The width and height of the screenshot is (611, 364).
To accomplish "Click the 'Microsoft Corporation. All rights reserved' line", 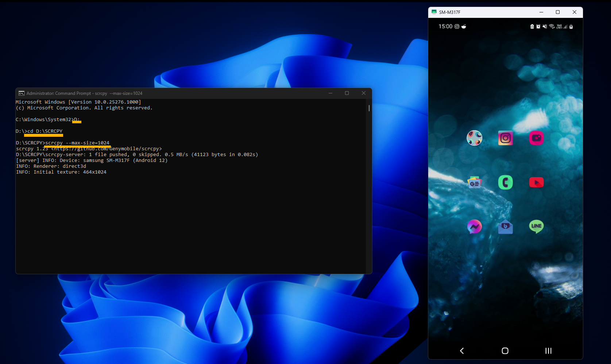I will pos(84,108).
